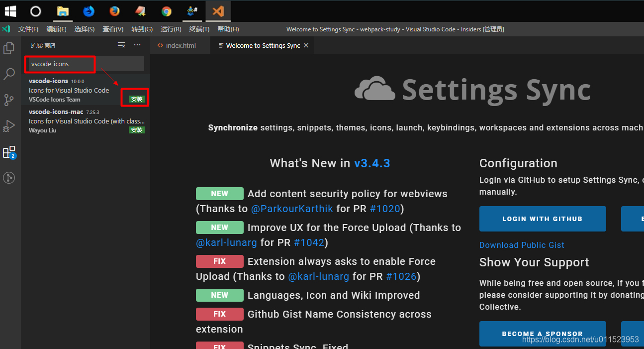The height and width of the screenshot is (349, 644).
Task: Open the Run and Debug view
Action: (x=9, y=126)
